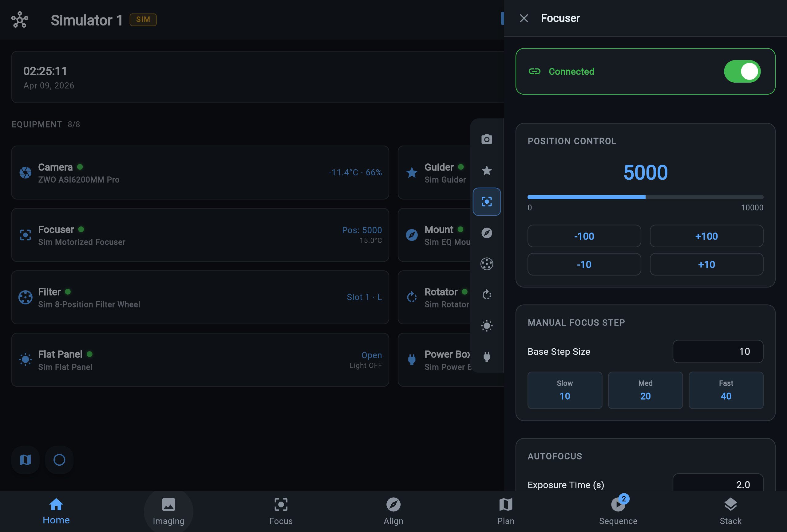
Task: Select the Med 20 step preset
Action: tap(646, 390)
